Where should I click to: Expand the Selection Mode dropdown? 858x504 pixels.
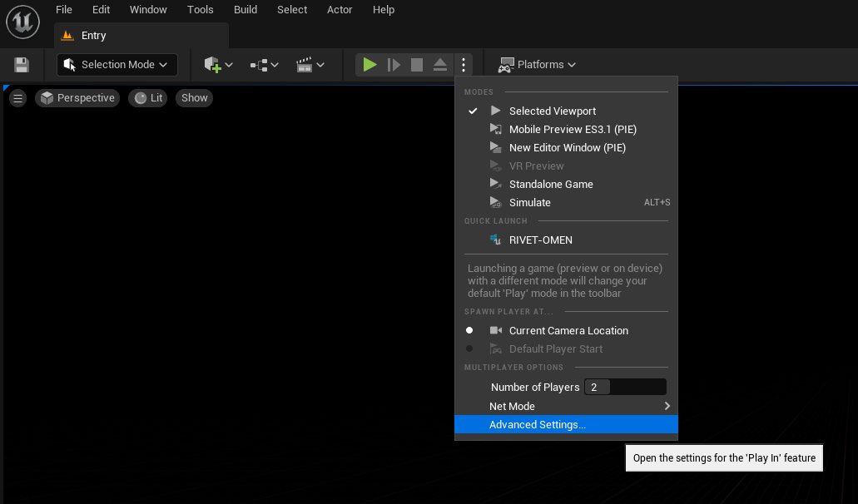(x=117, y=65)
